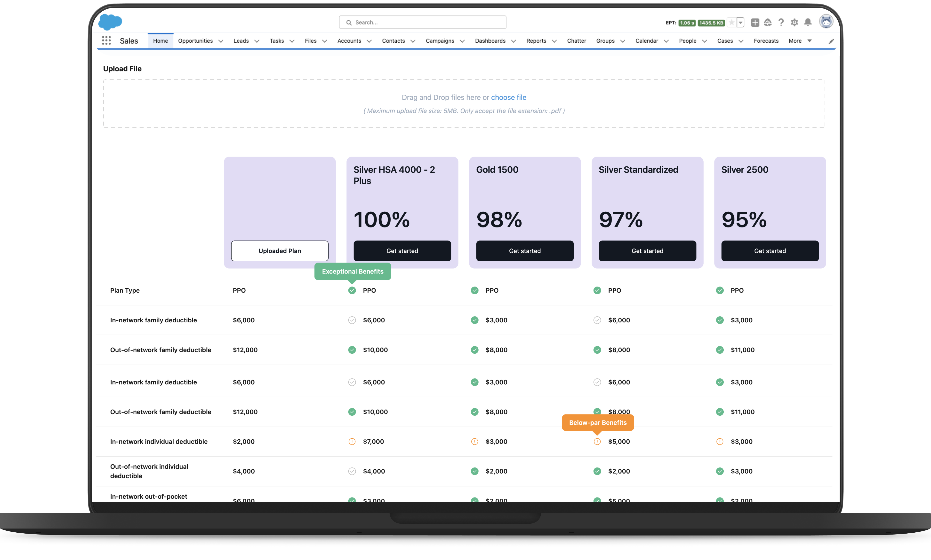Expand the Opportunities tab dropdown chevron

[221, 41]
